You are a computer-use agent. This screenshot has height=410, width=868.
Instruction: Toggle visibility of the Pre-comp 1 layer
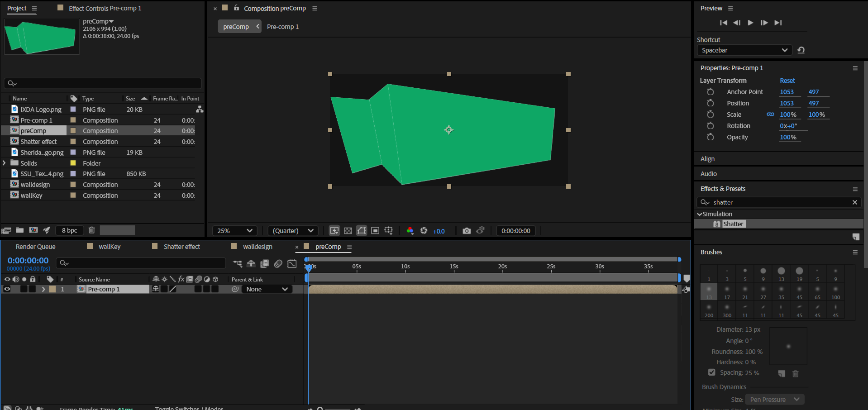7,289
